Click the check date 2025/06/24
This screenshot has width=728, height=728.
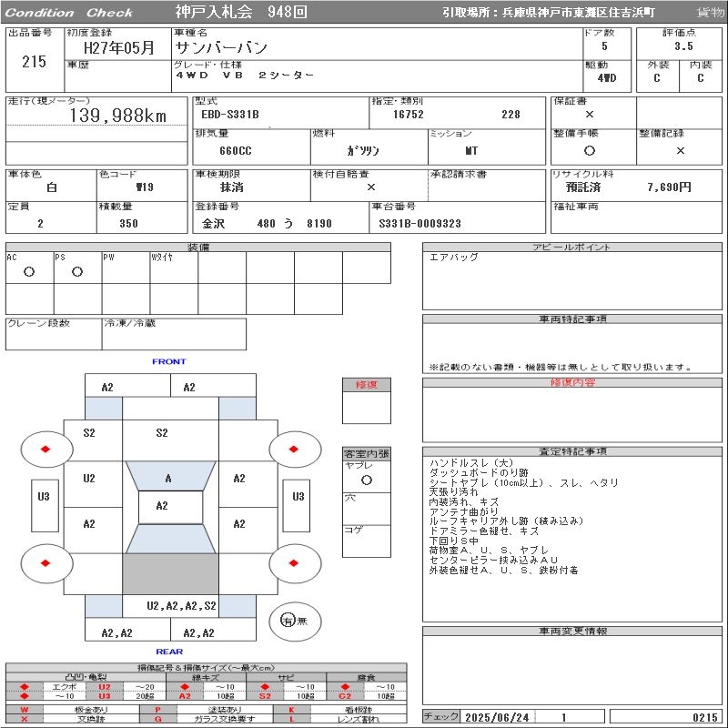(497, 718)
